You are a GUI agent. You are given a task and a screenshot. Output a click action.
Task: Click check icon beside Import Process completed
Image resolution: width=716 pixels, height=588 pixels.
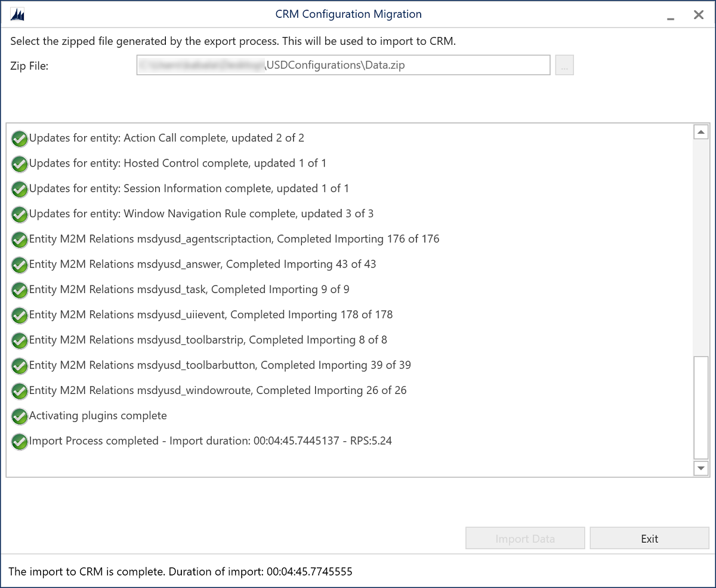[x=20, y=442]
